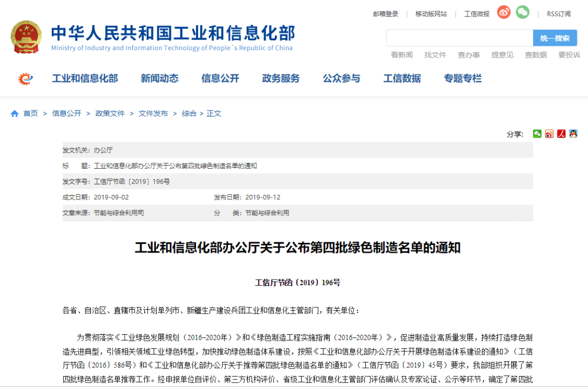Click the WeChat icon next to 工信微报

pyautogui.click(x=522, y=13)
